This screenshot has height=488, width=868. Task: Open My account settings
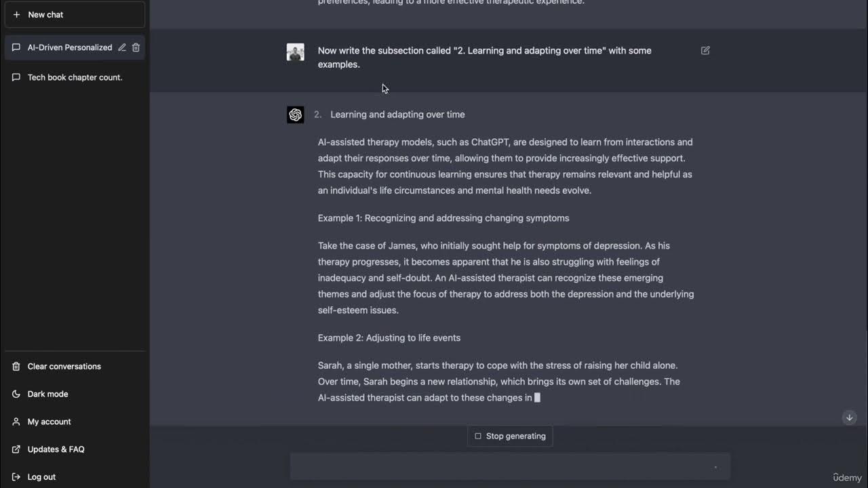click(x=49, y=422)
